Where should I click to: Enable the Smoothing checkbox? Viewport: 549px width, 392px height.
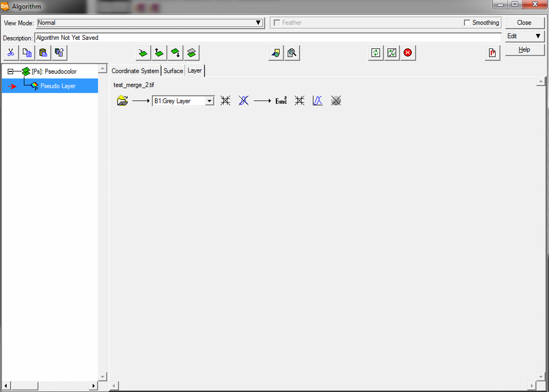tap(467, 23)
